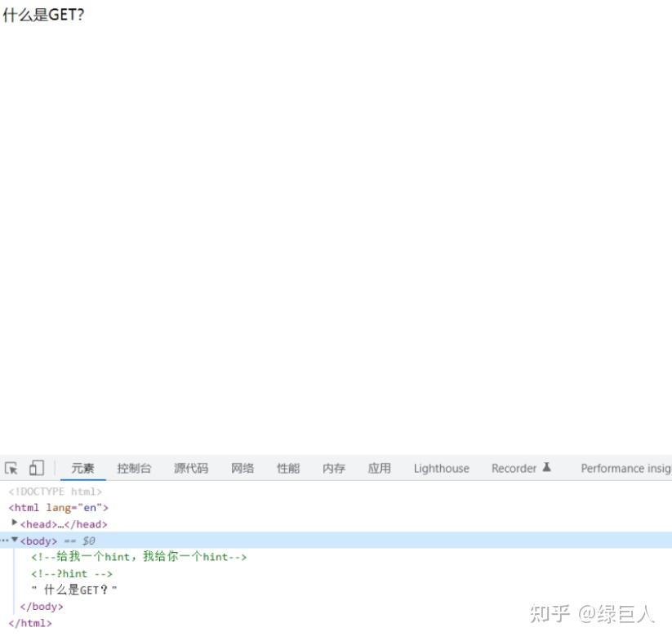Open the 性能 Performance panel

(287, 468)
